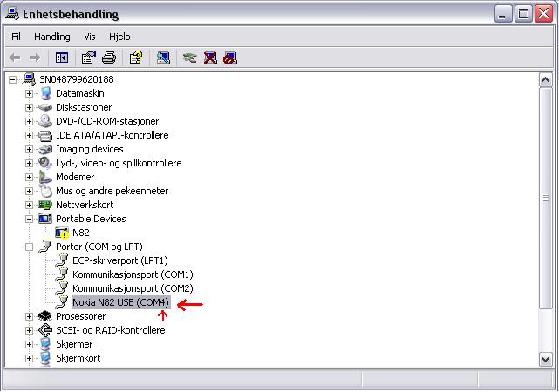Image resolution: width=559 pixels, height=392 pixels.
Task: Click the Lyd-, video- og spillkontrollere icon
Action: (45, 163)
